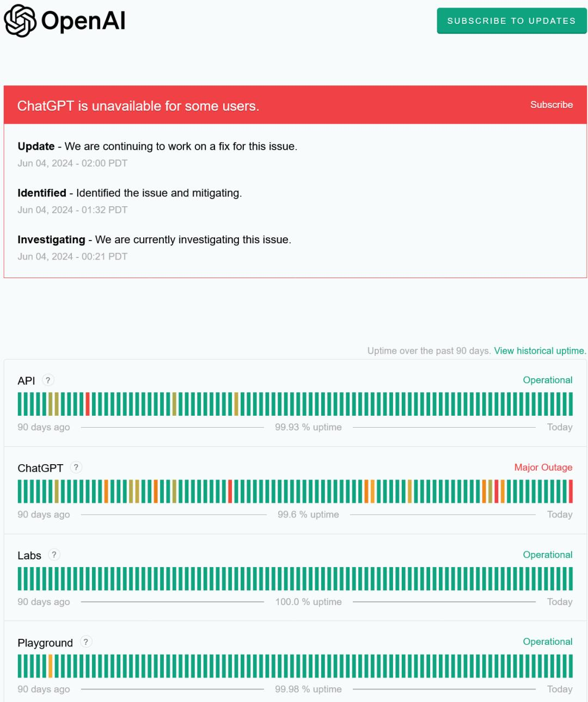The height and width of the screenshot is (702, 588).
Task: Click the first bar in API uptime chart
Action: pos(20,404)
